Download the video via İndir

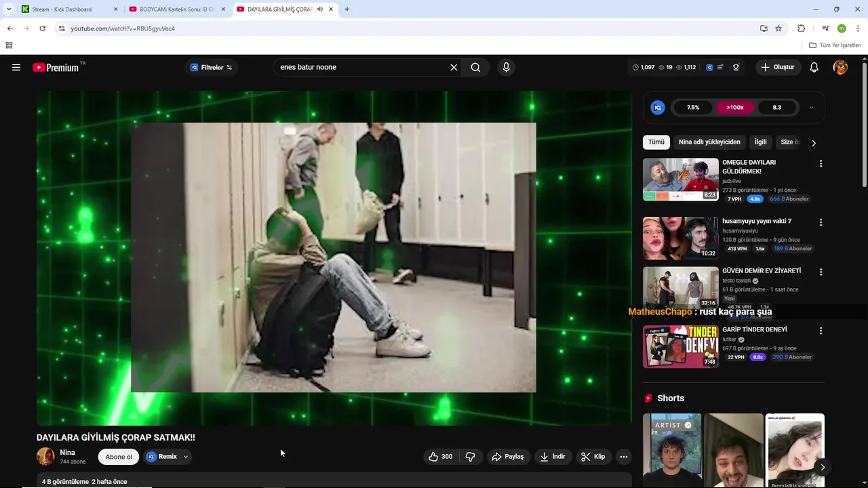pyautogui.click(x=552, y=457)
